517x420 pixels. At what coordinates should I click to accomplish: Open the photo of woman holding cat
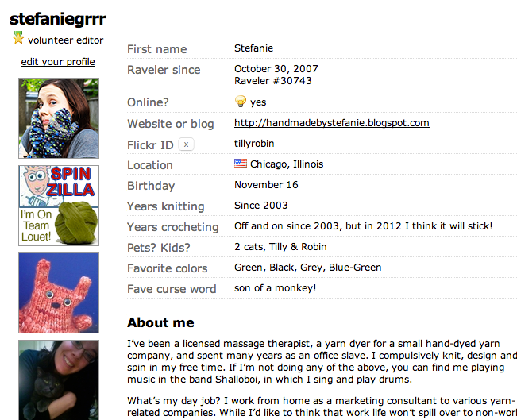pos(59,380)
